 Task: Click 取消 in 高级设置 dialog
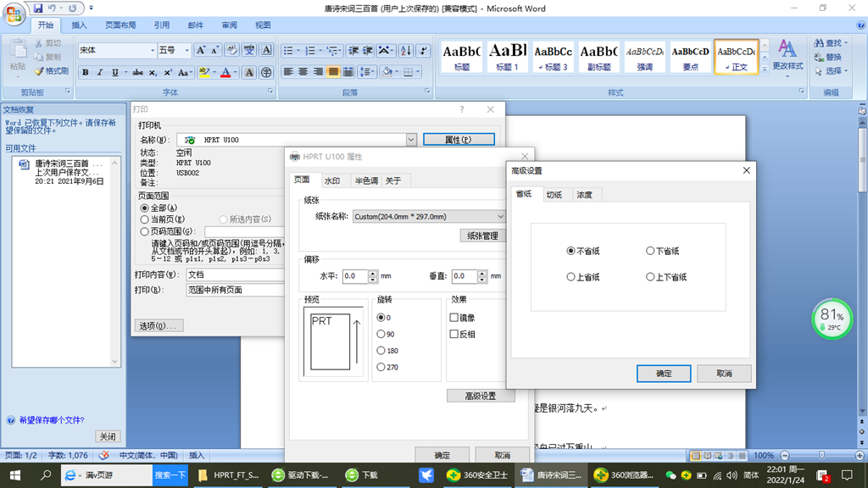(724, 374)
